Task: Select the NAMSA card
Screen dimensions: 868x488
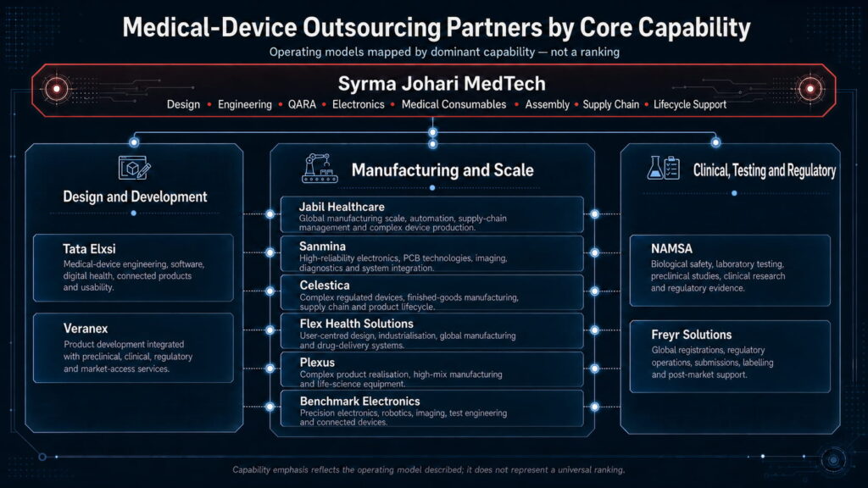Action: coord(730,270)
